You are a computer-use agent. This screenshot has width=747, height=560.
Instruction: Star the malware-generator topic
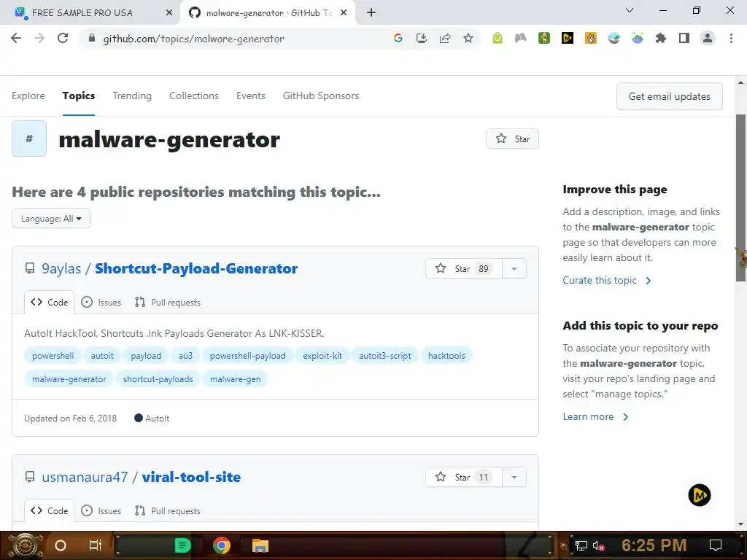513,139
